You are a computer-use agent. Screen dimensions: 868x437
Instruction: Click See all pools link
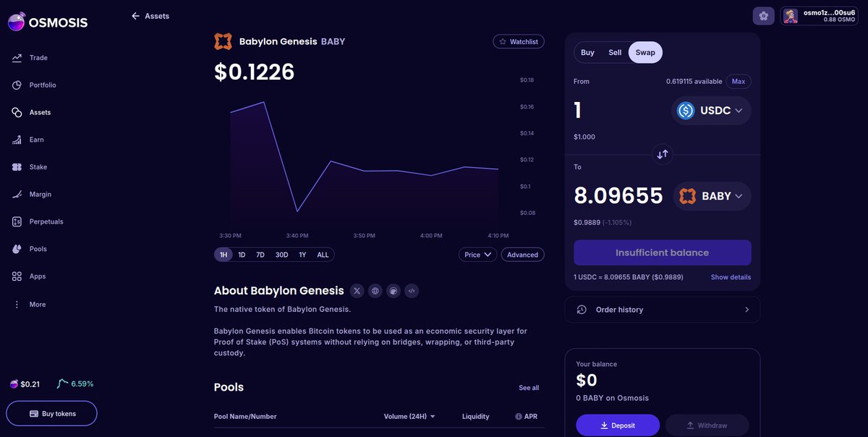[529, 388]
